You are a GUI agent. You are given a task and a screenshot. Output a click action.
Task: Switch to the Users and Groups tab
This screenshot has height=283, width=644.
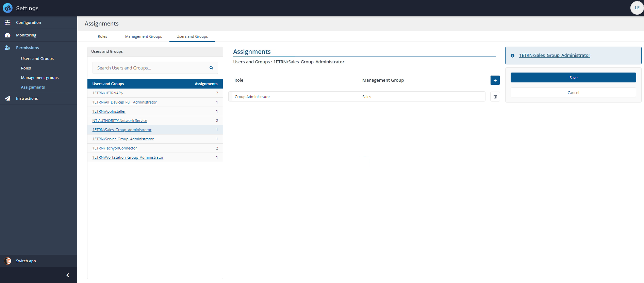click(x=192, y=36)
